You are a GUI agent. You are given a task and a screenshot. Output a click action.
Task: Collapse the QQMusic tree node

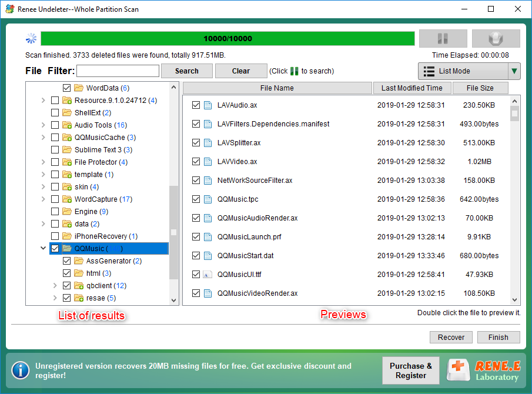43,249
